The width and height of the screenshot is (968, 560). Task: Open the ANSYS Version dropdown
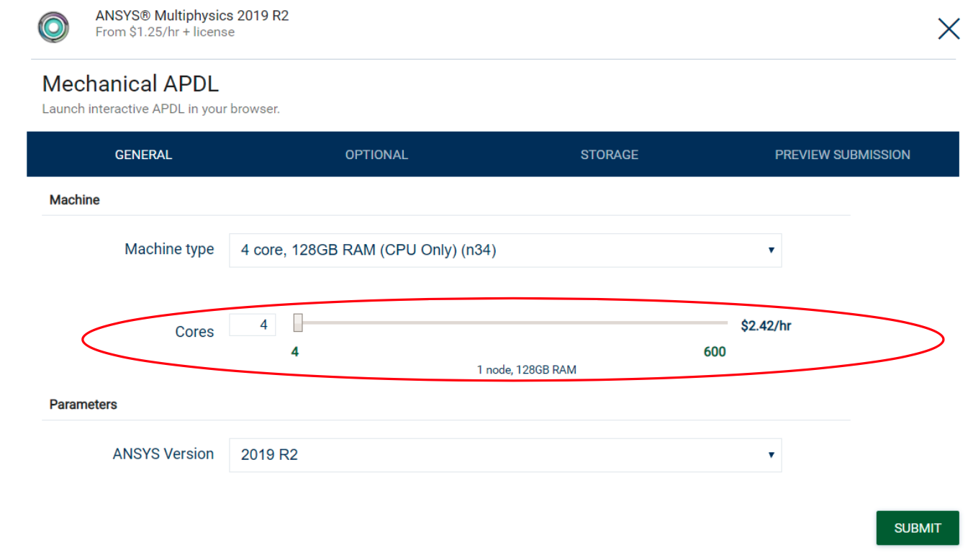505,455
